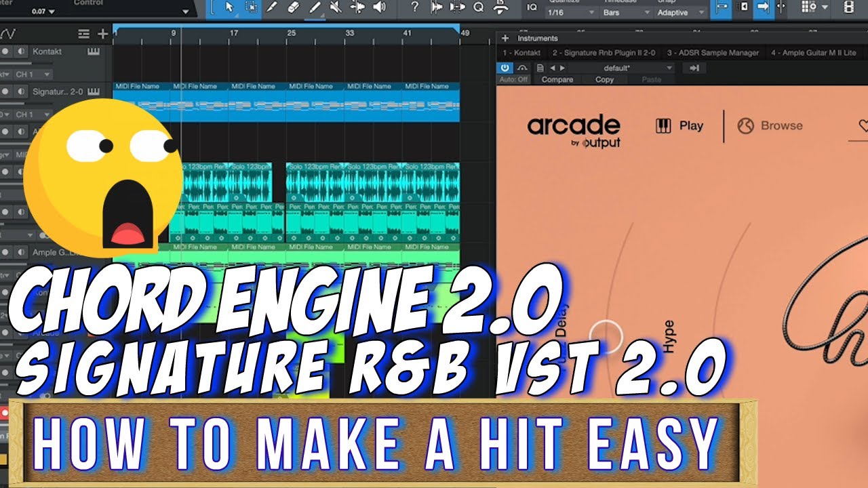Select the Mute tool
This screenshot has height=488, width=868.
336,7
